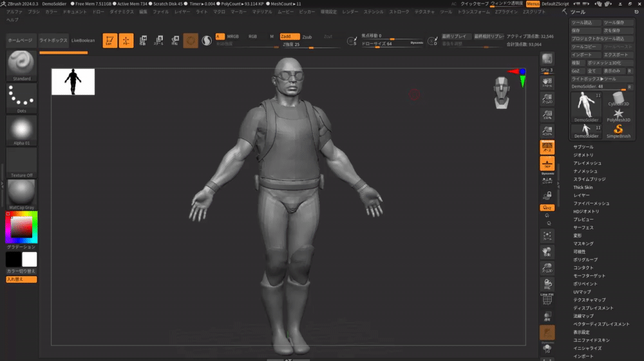Expand the ジオメトリ section
Image resolution: width=644 pixels, height=361 pixels.
pyautogui.click(x=583, y=155)
